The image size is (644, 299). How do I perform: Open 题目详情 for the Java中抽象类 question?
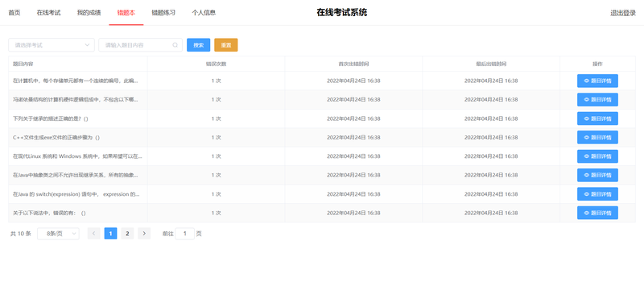pyautogui.click(x=597, y=175)
